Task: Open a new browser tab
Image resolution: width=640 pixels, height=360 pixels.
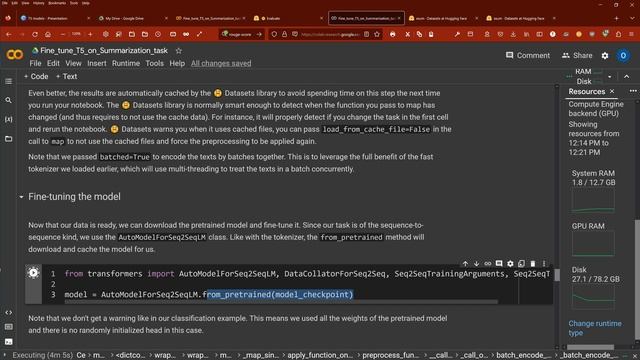Action: coord(616,18)
